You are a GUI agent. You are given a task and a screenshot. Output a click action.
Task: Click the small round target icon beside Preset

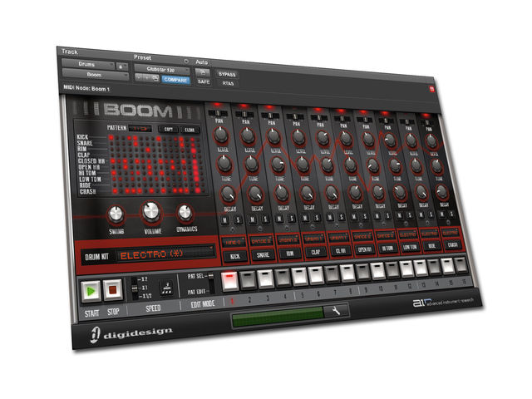(x=186, y=62)
